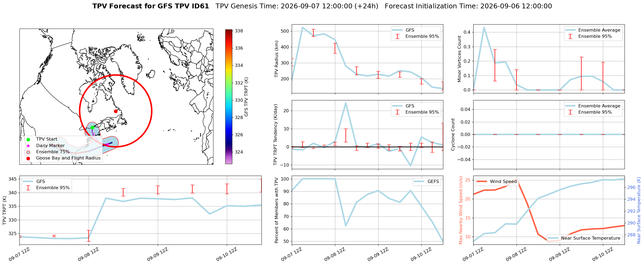
Task: Click the error bar icon in bottom-left TPV TRPT legend
Action: (28, 188)
